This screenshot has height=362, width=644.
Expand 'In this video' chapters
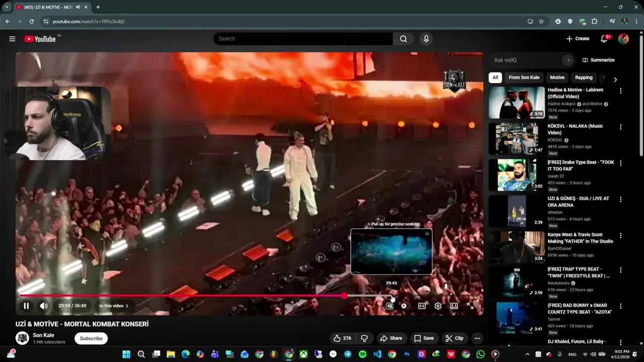[114, 306]
